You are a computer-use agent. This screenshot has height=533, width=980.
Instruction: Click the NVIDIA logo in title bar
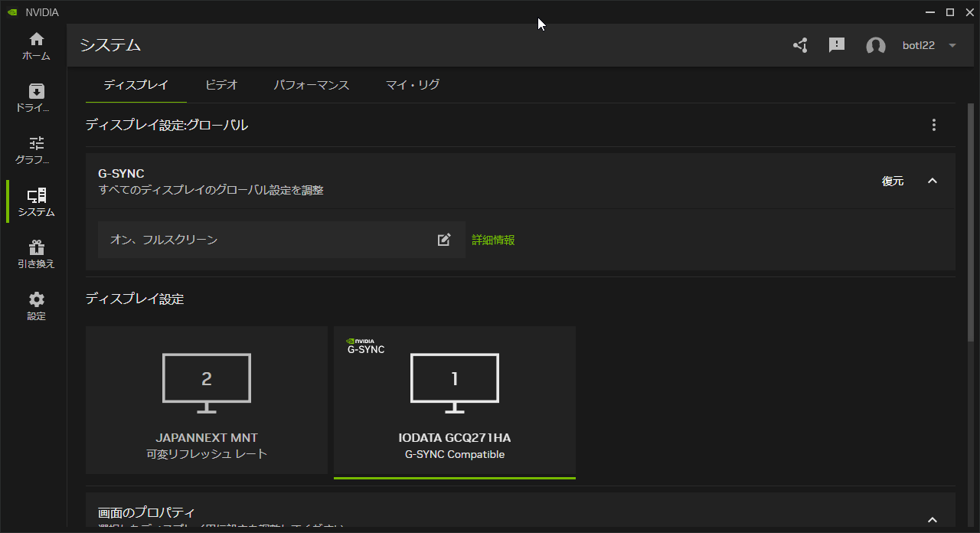tap(12, 12)
